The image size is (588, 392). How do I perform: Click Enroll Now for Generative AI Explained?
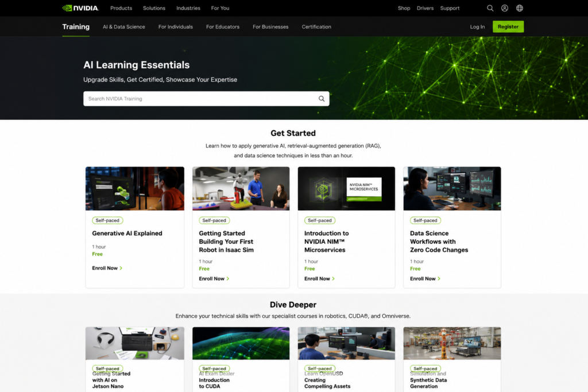point(107,268)
